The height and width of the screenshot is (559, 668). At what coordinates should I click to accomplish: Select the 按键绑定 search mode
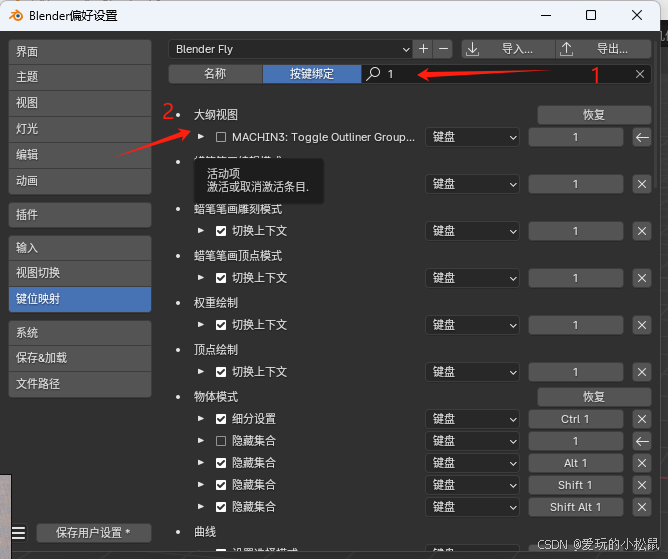[312, 74]
